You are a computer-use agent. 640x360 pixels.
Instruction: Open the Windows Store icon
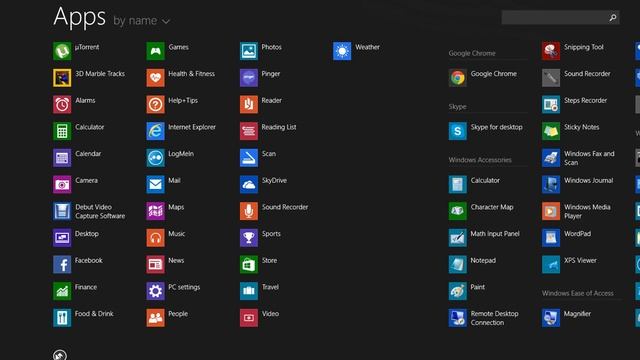249,264
